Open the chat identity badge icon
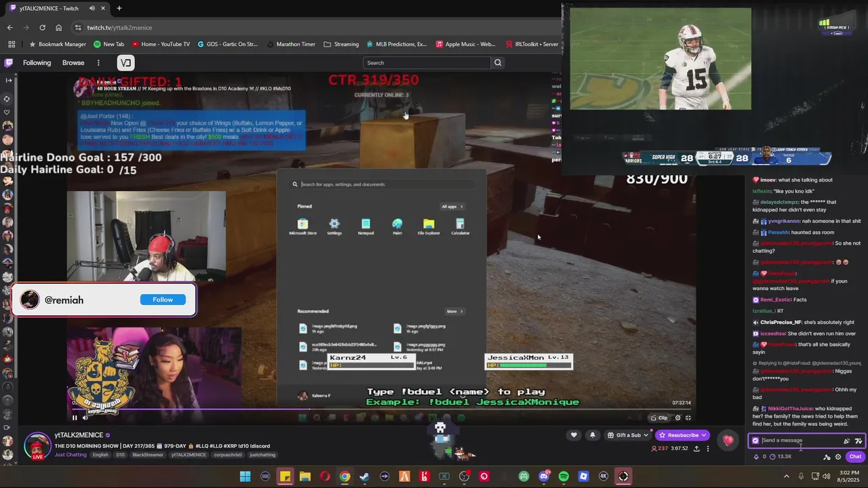 [755, 441]
